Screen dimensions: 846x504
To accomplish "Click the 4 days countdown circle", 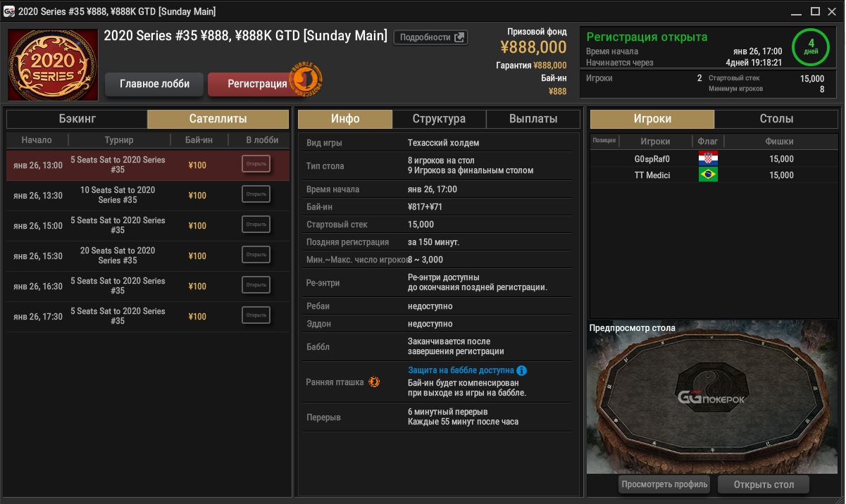I will click(811, 47).
